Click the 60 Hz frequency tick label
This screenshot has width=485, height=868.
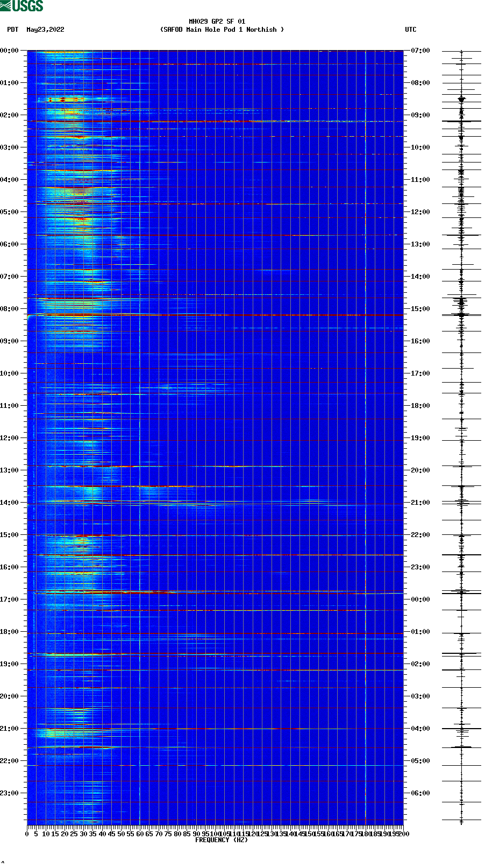pos(140,834)
